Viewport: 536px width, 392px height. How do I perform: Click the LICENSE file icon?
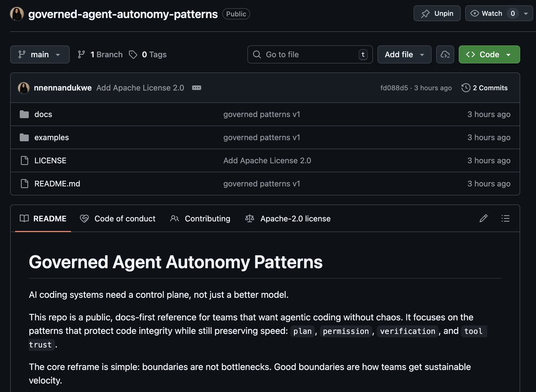click(x=25, y=161)
